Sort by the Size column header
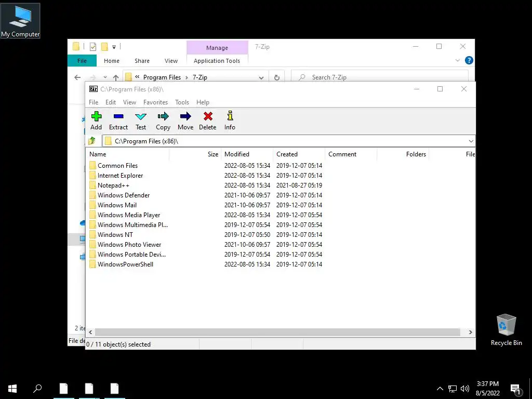Viewport: 532px width, 399px height. [195, 154]
